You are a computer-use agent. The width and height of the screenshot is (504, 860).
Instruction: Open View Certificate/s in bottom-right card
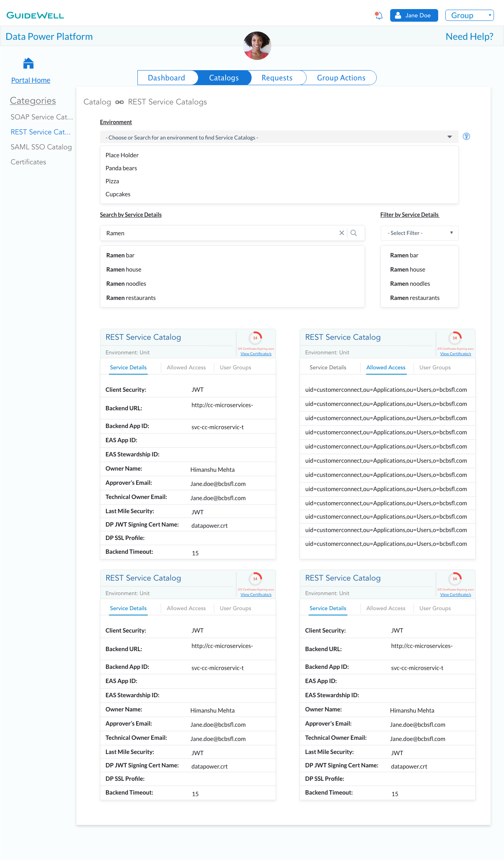456,595
